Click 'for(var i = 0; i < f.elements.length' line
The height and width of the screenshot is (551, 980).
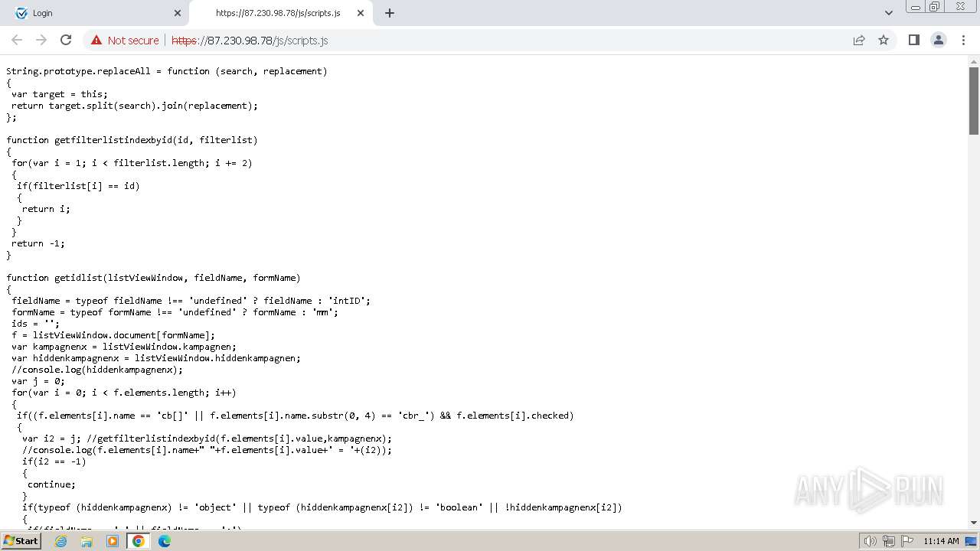(x=124, y=393)
